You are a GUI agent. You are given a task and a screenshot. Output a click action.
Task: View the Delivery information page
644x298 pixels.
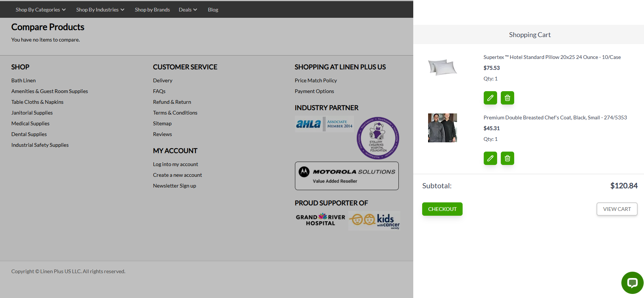click(x=162, y=80)
